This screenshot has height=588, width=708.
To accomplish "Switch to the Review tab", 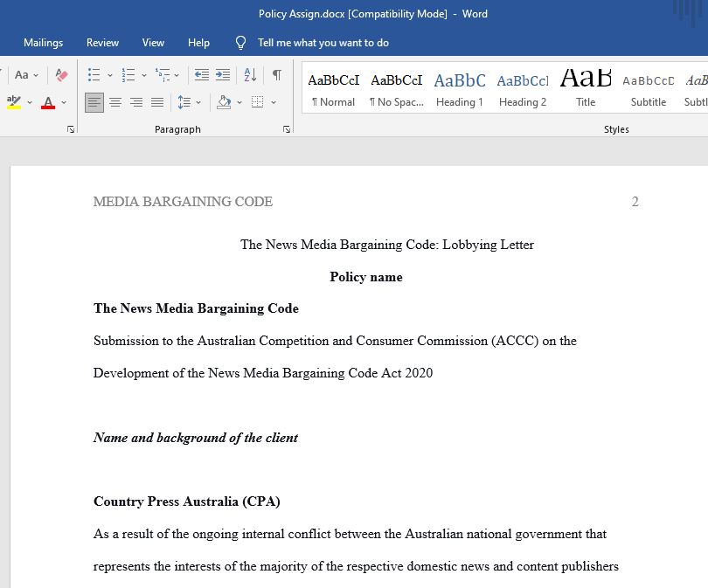I will coord(102,43).
